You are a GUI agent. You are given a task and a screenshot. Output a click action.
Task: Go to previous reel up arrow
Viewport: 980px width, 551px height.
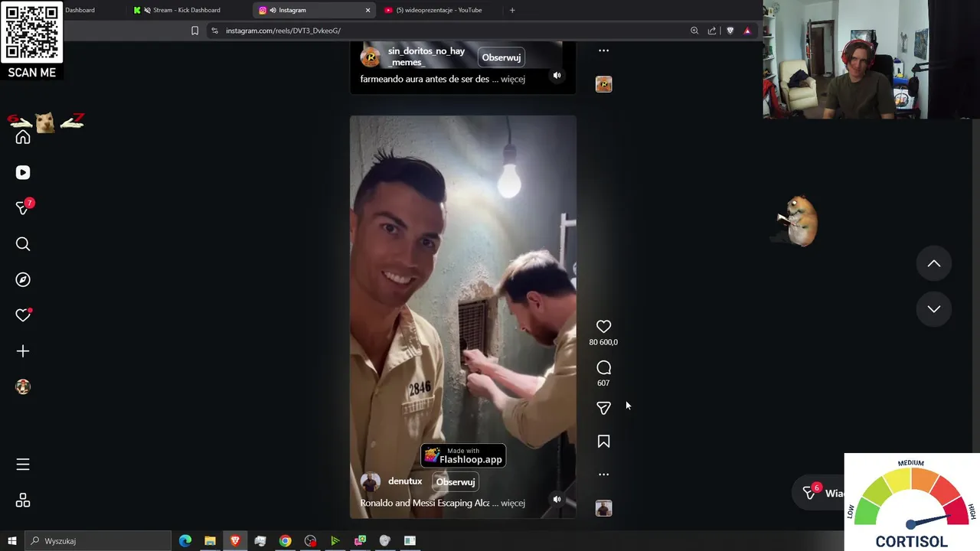click(934, 263)
